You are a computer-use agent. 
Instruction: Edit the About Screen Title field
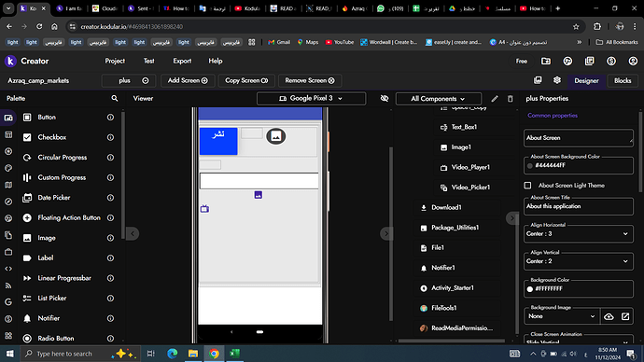pyautogui.click(x=579, y=206)
